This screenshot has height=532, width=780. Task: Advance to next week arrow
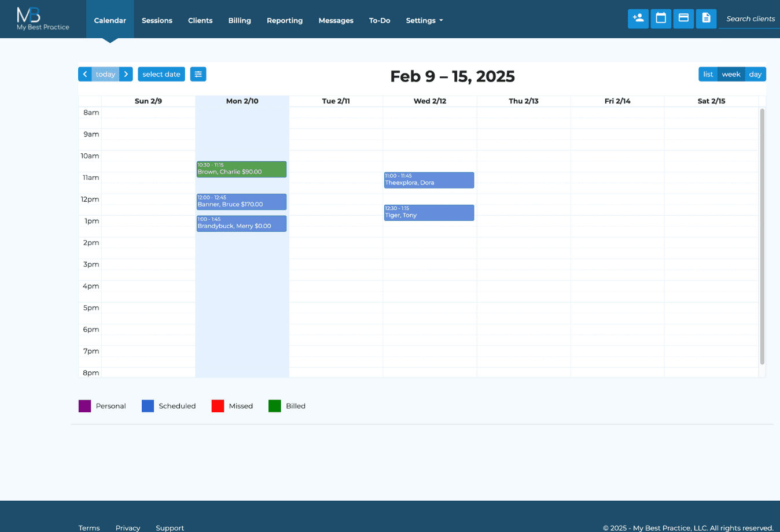coord(126,74)
